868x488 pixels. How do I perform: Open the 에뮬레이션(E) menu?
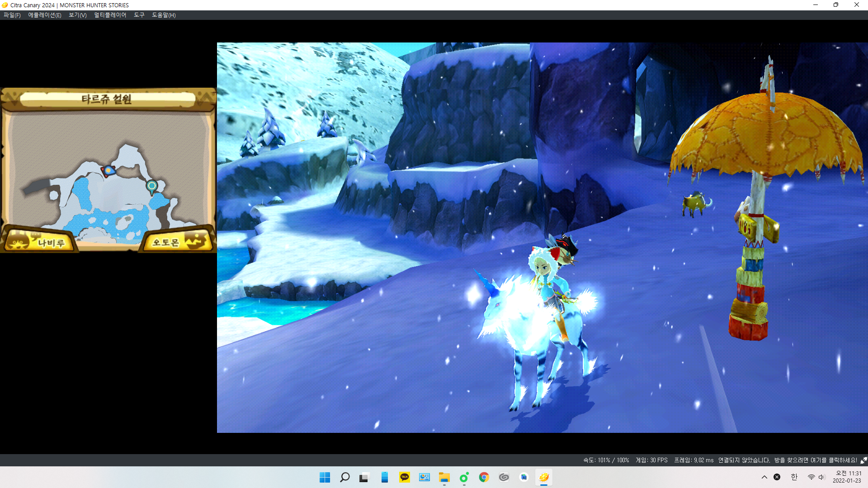point(44,15)
